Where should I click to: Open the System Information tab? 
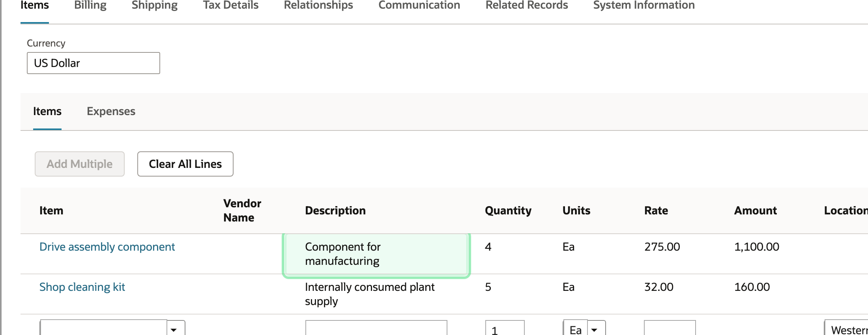pyautogui.click(x=644, y=5)
